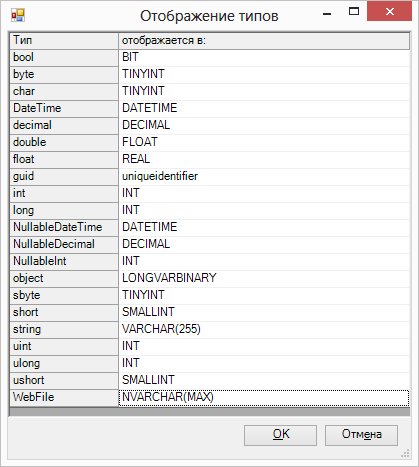Close the dialog with the red X
The width and height of the screenshot is (419, 467).
coord(389,11)
